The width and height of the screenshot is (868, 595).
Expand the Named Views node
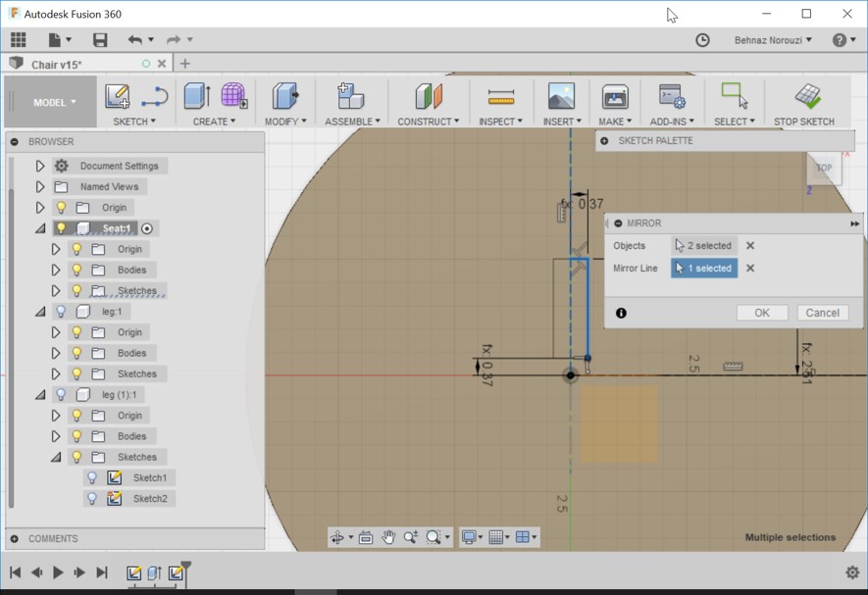(x=40, y=186)
